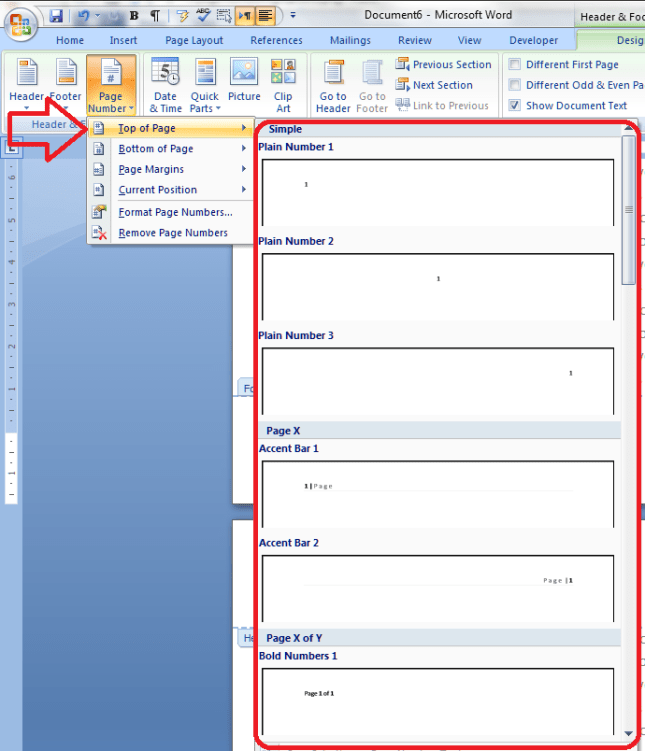Click the Top of Page menu icon
645x751 pixels.
[99, 128]
